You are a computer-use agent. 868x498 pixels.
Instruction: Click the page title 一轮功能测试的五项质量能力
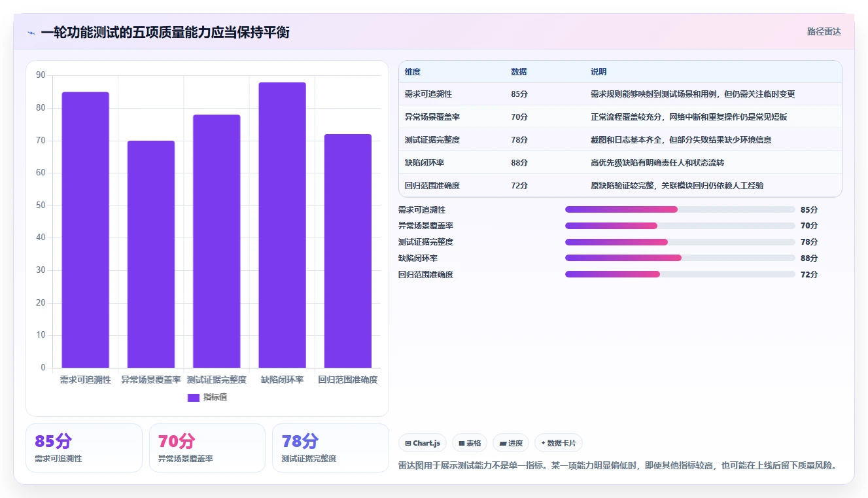165,32
